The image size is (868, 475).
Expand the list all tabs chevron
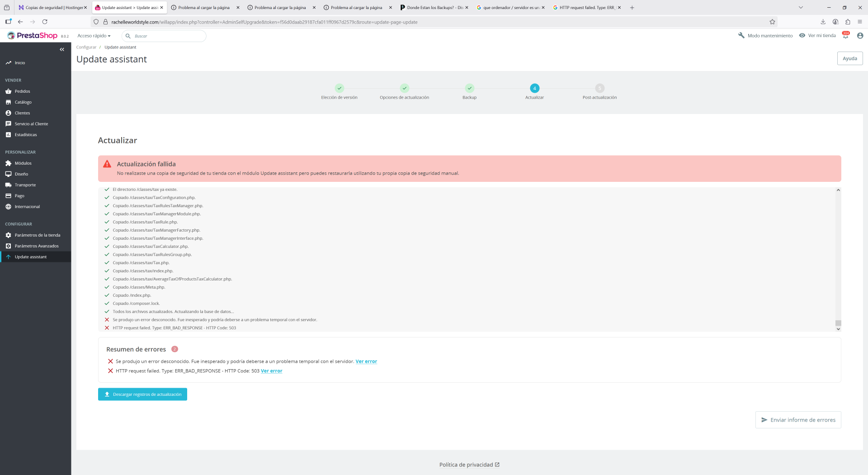tap(801, 8)
